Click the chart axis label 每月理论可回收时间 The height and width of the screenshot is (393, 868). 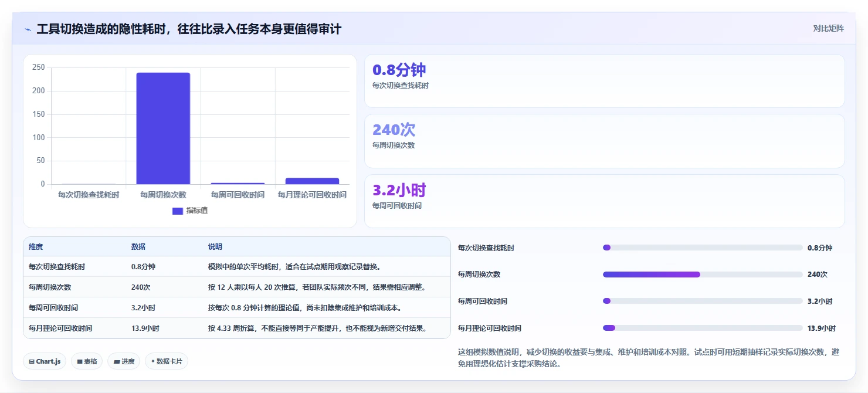point(312,195)
